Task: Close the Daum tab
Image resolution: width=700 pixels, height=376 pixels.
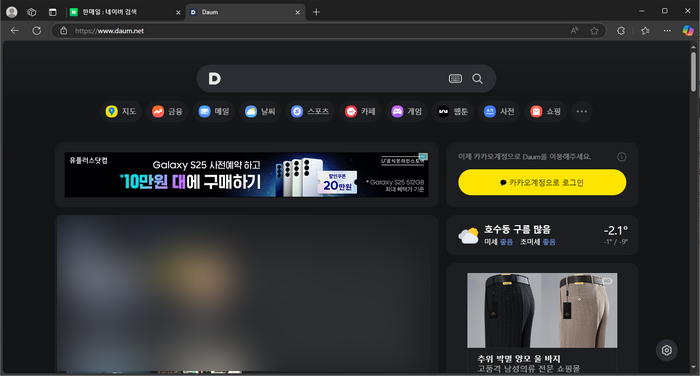Action: (x=298, y=13)
